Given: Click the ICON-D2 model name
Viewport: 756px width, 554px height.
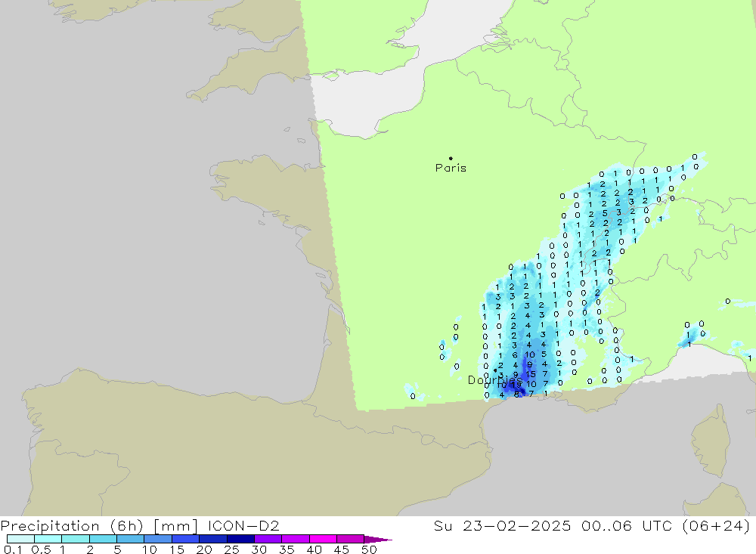Looking at the screenshot, I should (243, 525).
